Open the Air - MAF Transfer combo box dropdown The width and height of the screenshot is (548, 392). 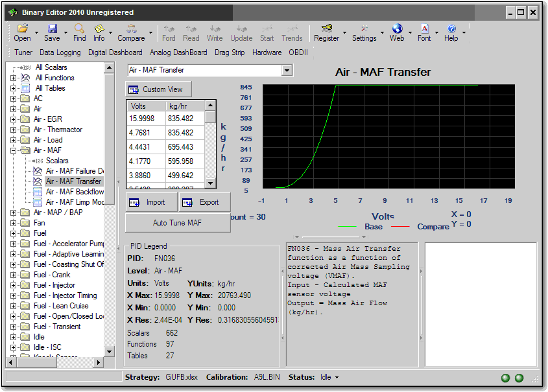[287, 70]
